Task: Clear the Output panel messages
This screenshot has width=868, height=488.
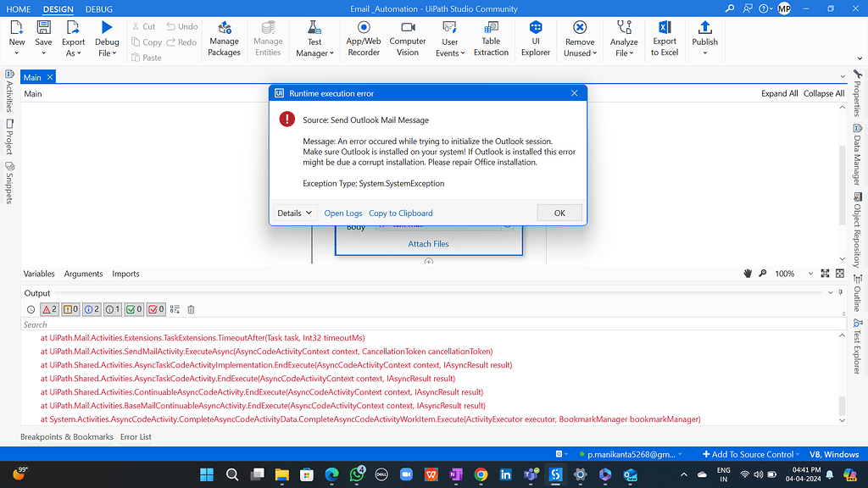Action: [191, 309]
